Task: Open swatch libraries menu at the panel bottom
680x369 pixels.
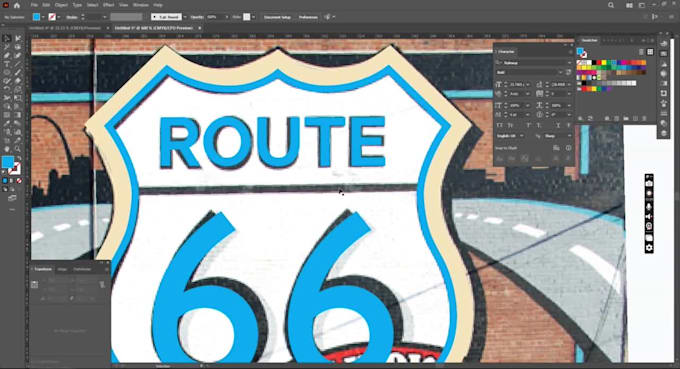Action: (x=580, y=118)
